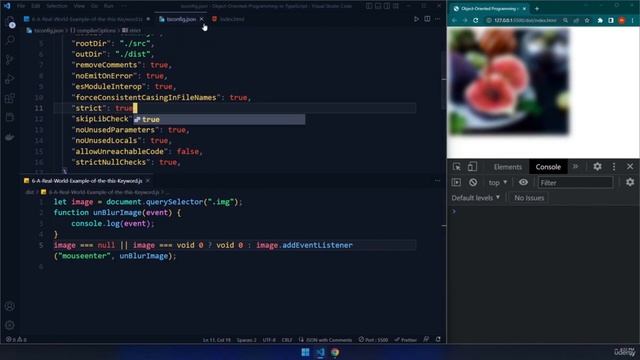Click the No Issues button in console
640x360 pixels.
point(529,198)
